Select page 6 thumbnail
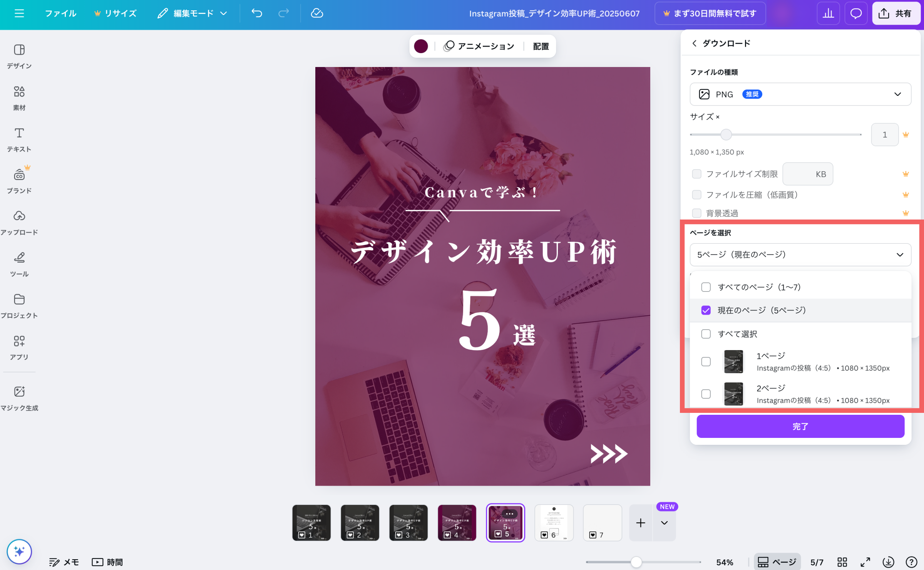Viewport: 924px width, 570px height. [x=554, y=523]
